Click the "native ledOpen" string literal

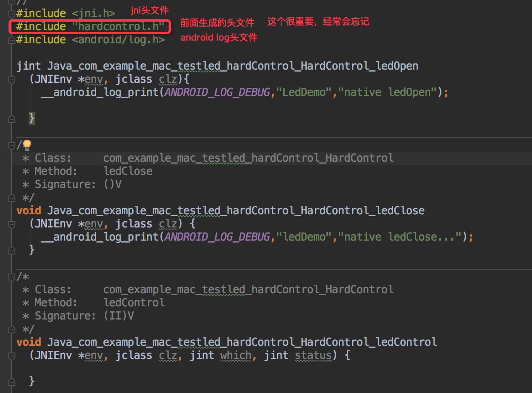[x=387, y=92]
